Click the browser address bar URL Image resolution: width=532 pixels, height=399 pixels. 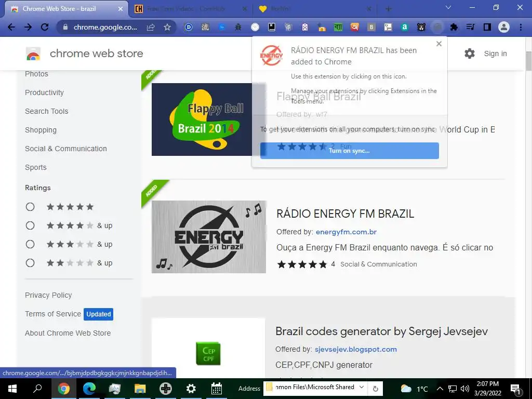point(105,27)
